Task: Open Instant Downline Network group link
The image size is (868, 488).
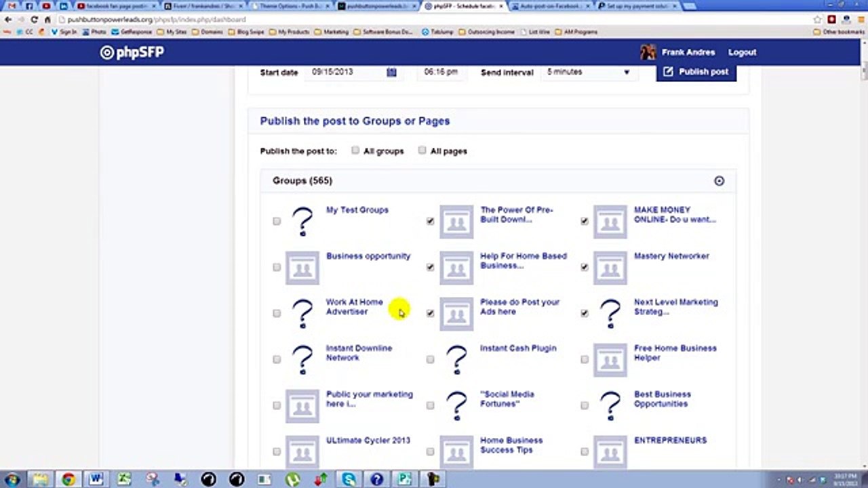Action: pyautogui.click(x=359, y=353)
